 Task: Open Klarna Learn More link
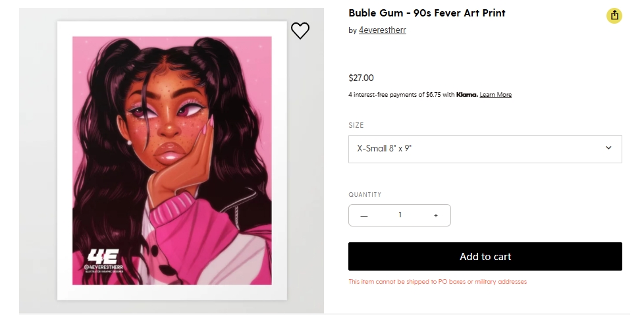click(495, 95)
